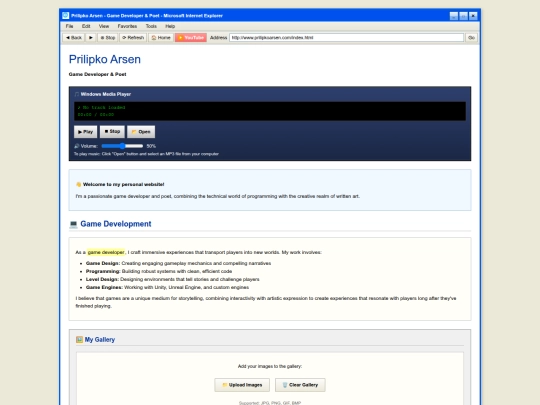Click the "Game Design:" list item

(178, 263)
